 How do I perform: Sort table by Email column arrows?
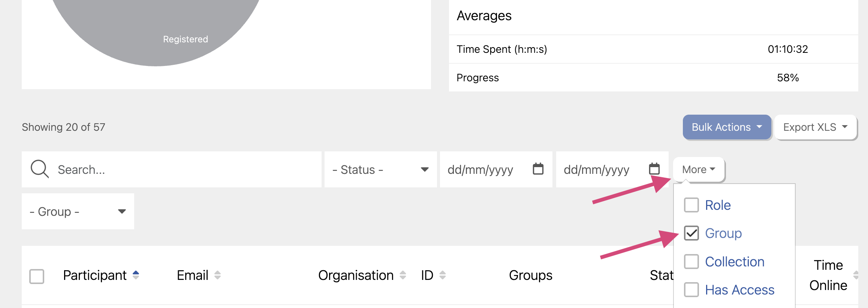point(217,275)
